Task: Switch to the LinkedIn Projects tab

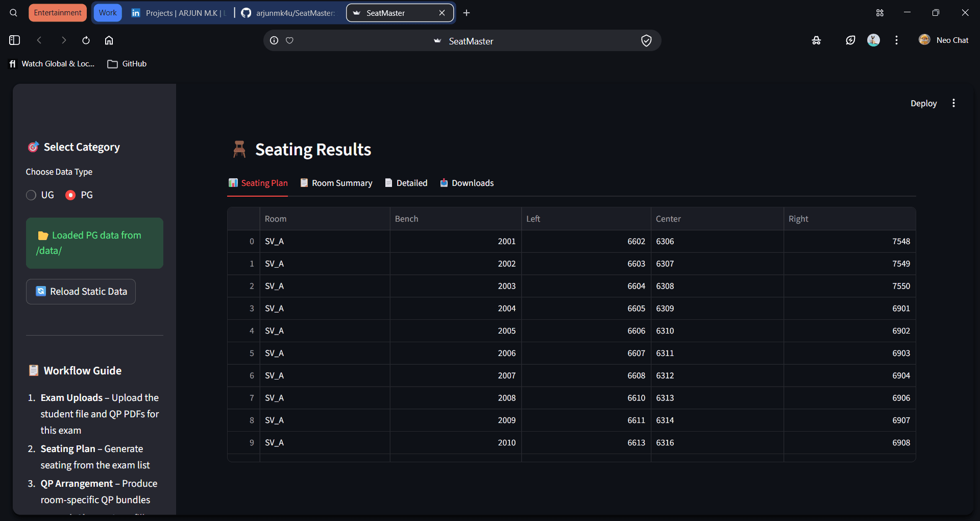Action: [179, 13]
